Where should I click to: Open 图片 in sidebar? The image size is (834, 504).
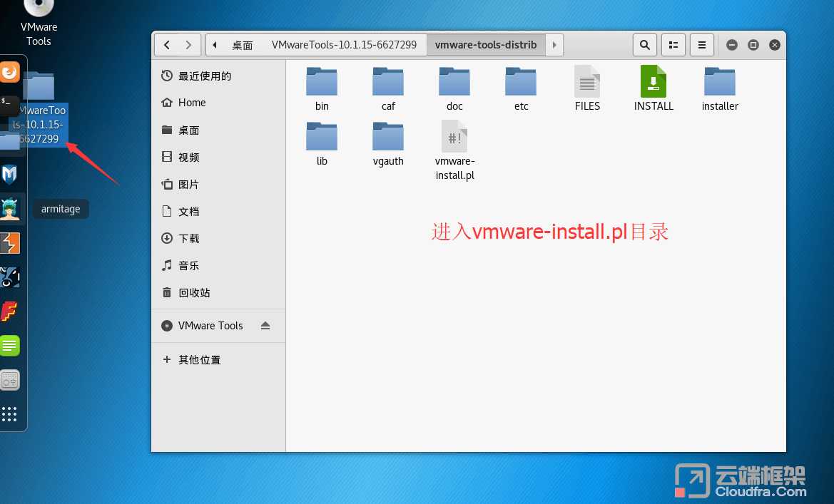(218, 184)
